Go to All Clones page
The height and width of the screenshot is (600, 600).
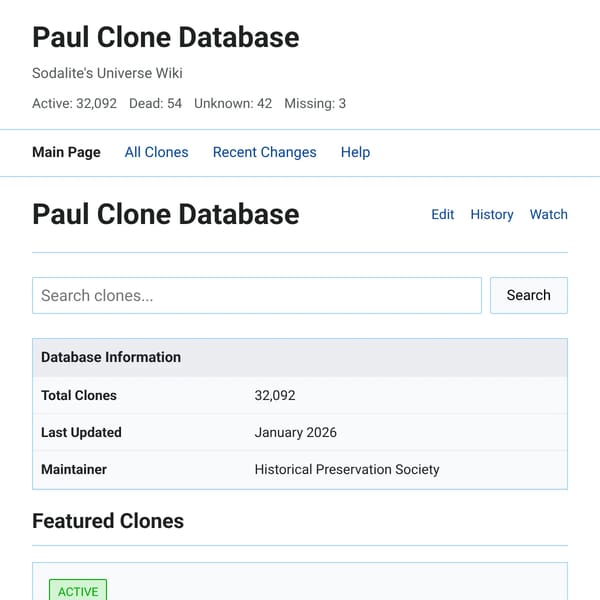click(x=157, y=152)
